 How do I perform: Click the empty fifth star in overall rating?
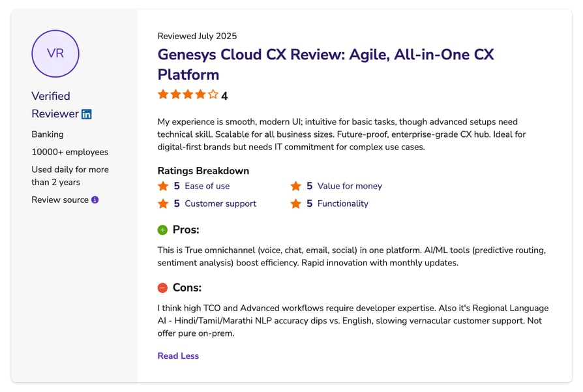point(213,94)
